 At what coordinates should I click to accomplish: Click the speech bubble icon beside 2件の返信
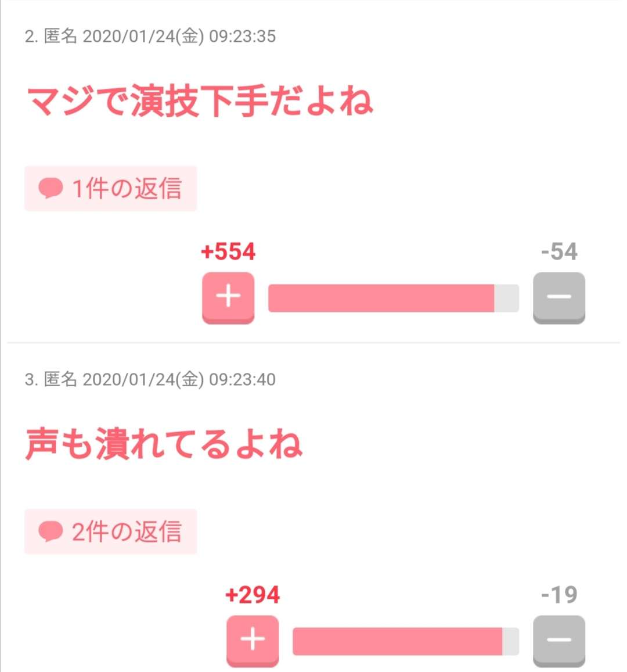pyautogui.click(x=51, y=531)
